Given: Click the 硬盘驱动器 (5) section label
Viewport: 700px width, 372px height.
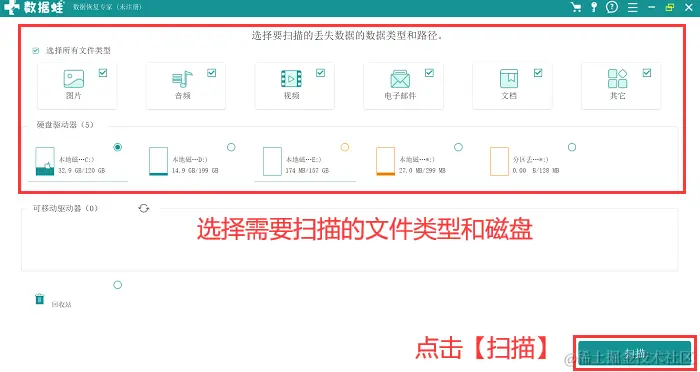Looking at the screenshot, I should tap(65, 125).
